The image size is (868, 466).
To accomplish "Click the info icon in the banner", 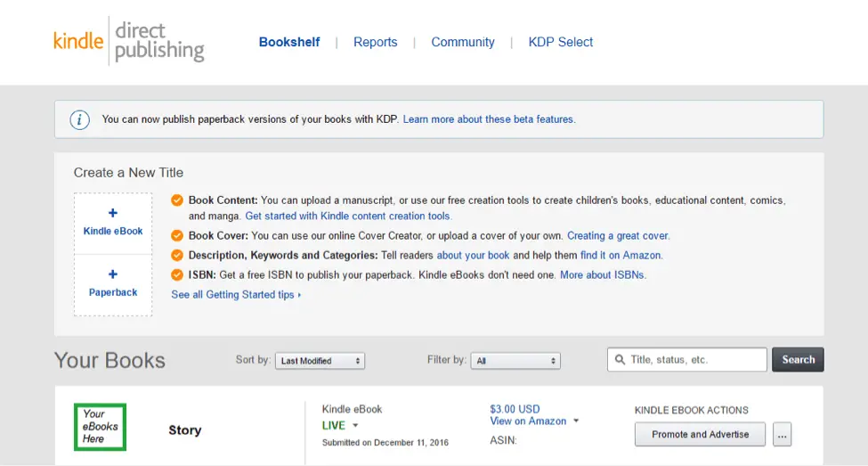I will pos(80,119).
